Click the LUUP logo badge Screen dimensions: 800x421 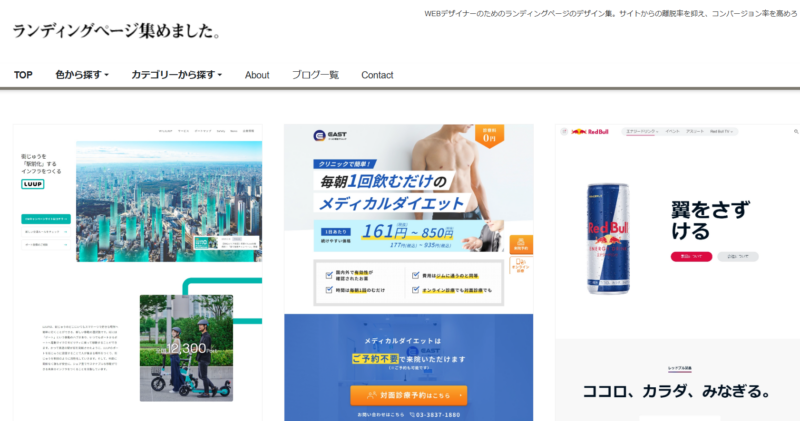point(33,184)
